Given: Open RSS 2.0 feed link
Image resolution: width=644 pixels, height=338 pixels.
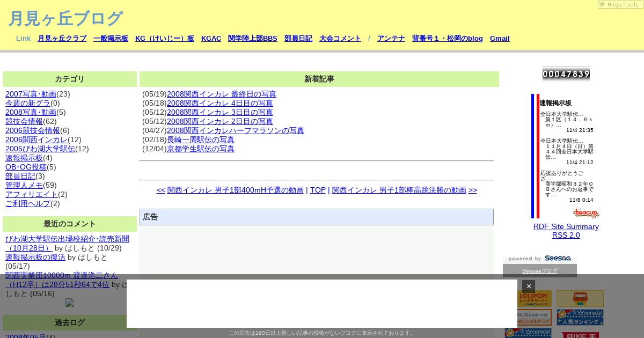Looking at the screenshot, I should pos(566,235).
